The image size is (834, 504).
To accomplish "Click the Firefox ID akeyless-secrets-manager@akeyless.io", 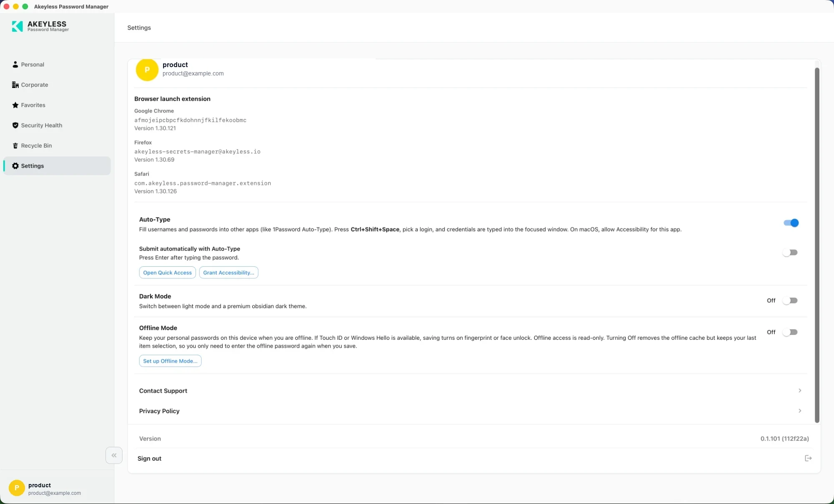I will coord(197,152).
